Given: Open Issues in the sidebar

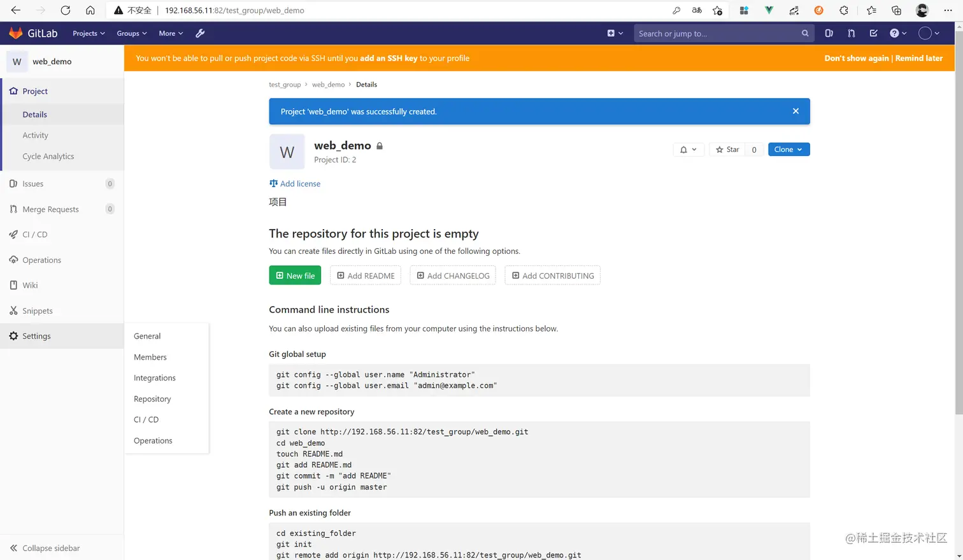Looking at the screenshot, I should click(62, 184).
